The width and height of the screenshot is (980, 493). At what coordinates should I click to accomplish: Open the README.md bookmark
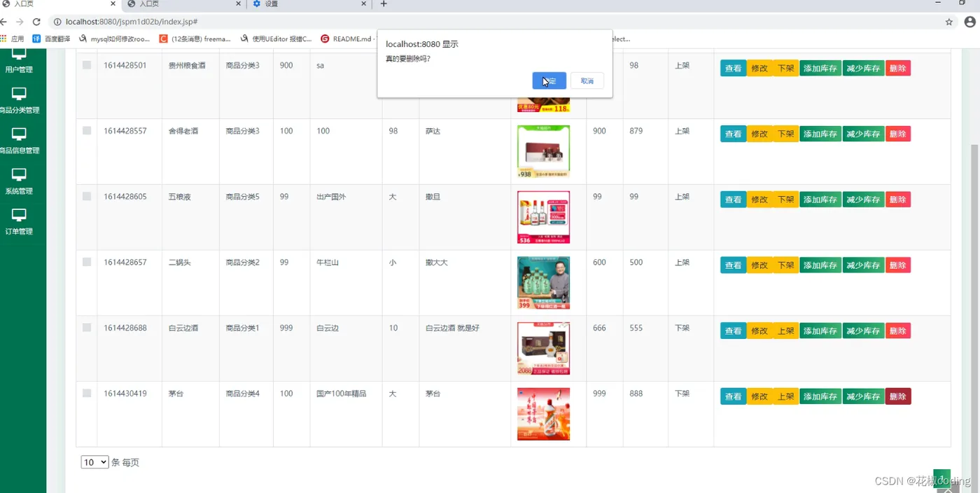coord(346,39)
